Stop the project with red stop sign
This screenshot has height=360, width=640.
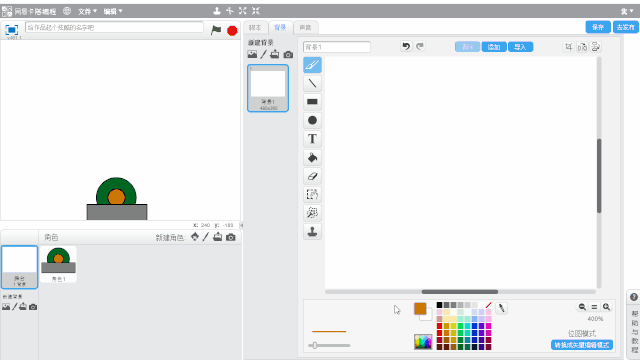tap(232, 31)
